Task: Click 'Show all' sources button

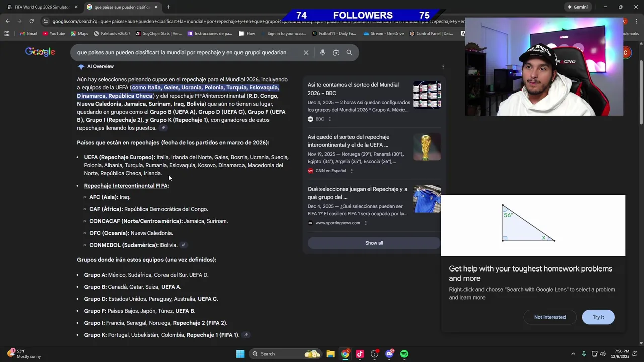Action: click(x=374, y=243)
